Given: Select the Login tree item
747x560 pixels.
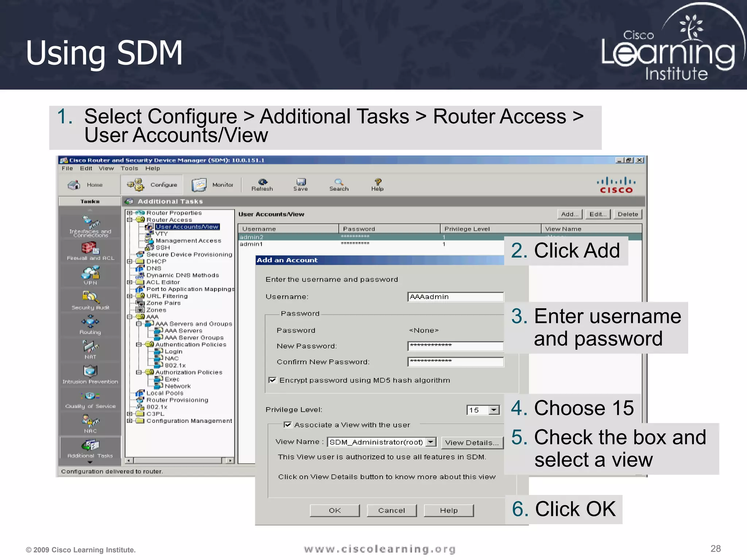Looking at the screenshot, I should point(173,351).
